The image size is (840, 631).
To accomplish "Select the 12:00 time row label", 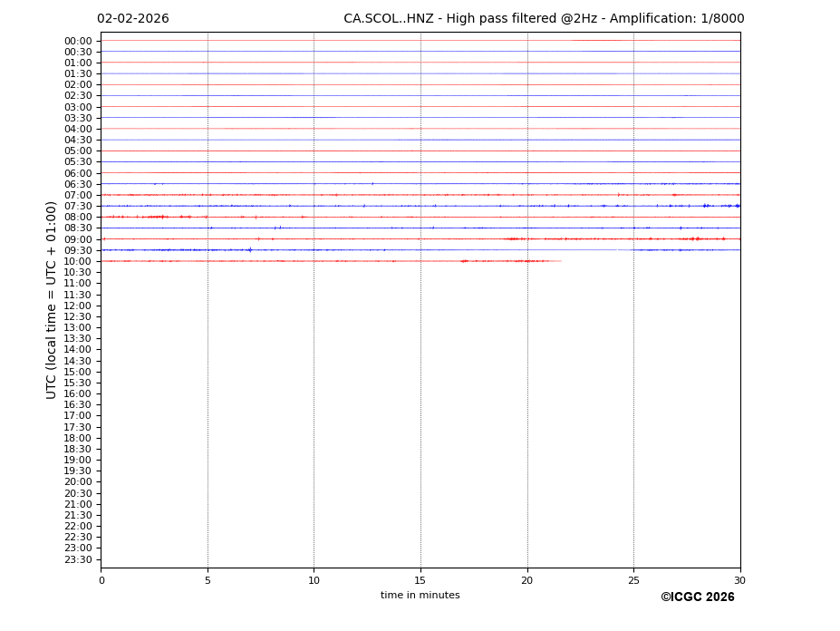I will click(x=77, y=306).
